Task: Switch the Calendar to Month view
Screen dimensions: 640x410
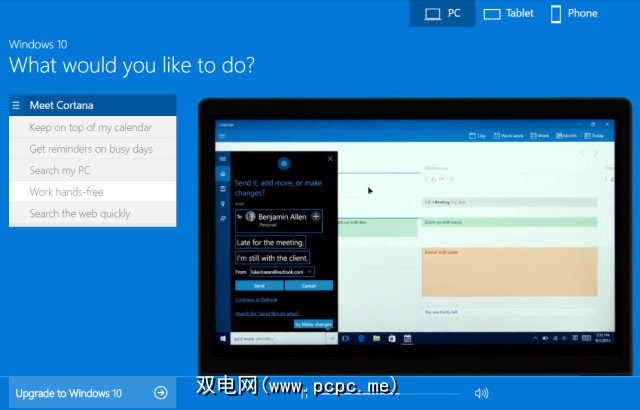Action: click(x=567, y=136)
